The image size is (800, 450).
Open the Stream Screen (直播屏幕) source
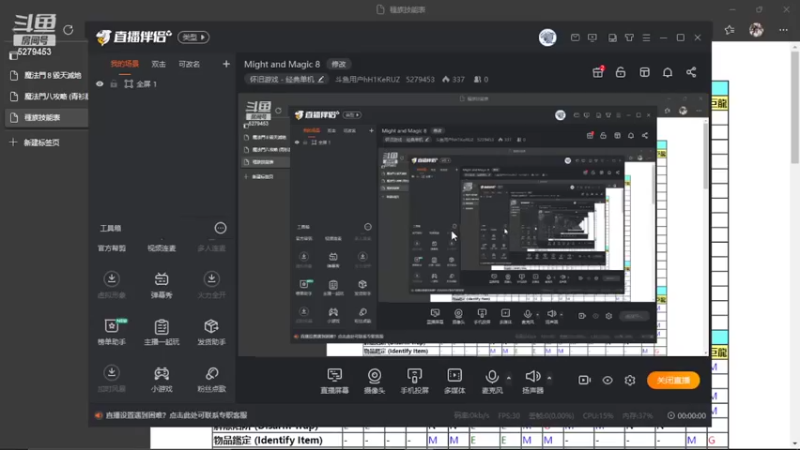(335, 381)
